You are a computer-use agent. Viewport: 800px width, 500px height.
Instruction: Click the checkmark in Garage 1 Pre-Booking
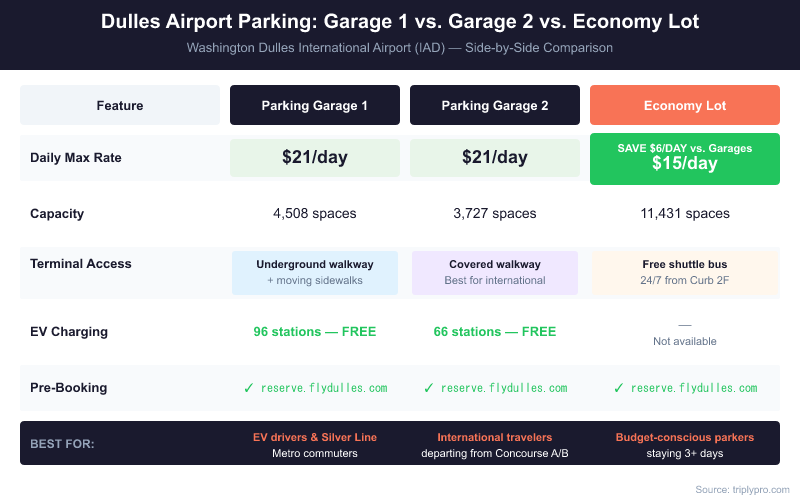[x=249, y=388]
